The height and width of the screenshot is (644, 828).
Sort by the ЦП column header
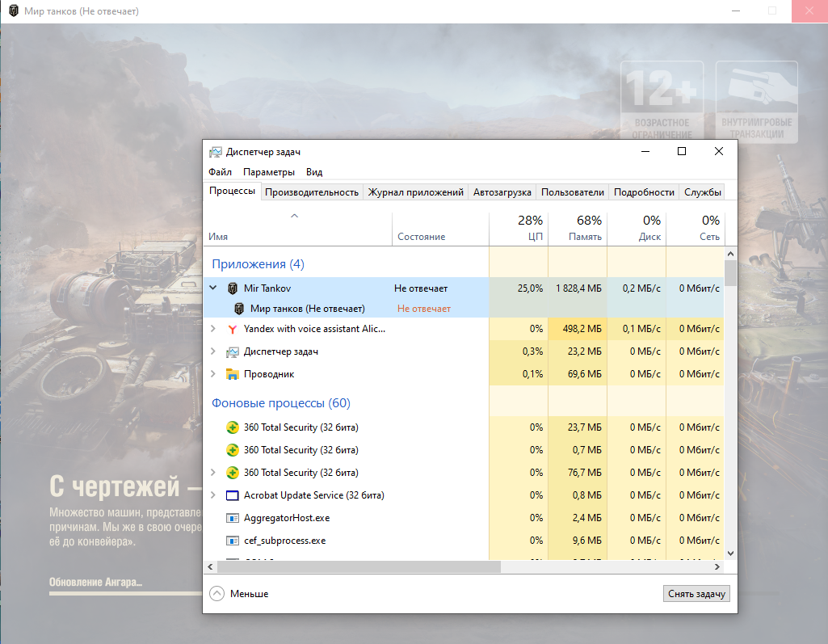click(x=519, y=229)
